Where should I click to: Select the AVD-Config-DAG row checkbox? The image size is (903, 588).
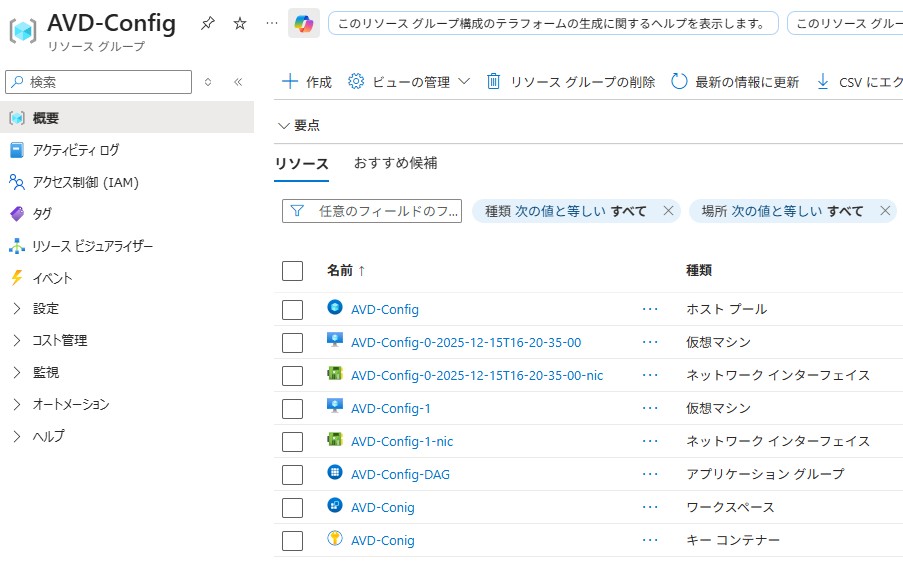(292, 475)
